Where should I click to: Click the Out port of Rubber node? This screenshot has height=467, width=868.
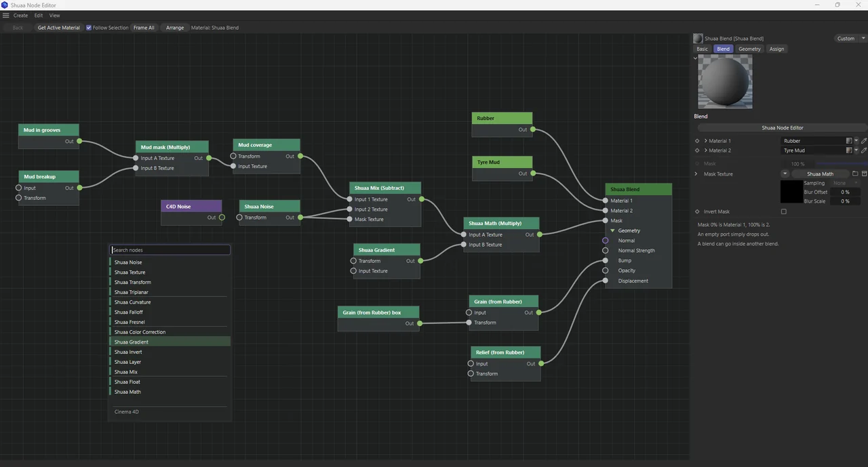click(x=533, y=129)
